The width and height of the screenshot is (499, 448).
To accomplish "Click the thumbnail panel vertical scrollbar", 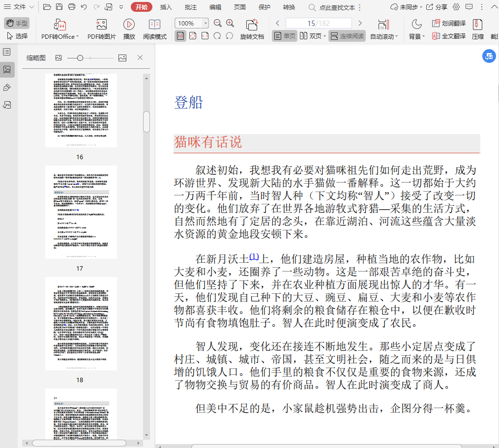I will pos(147,121).
